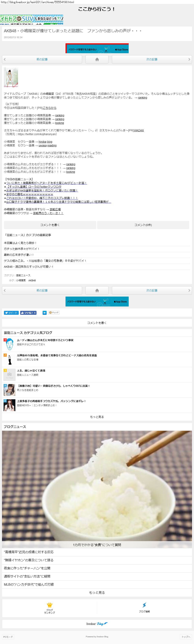Switch to PCモード

[8, 637]
